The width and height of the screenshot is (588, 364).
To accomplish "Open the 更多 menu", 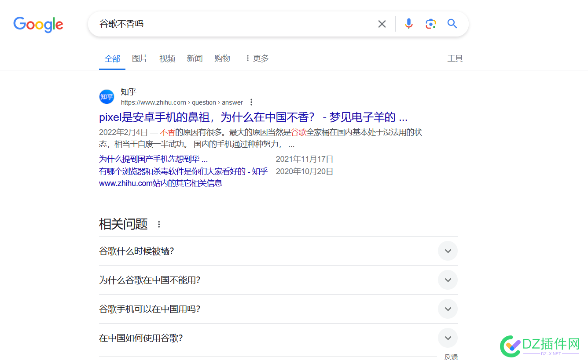I will 257,58.
